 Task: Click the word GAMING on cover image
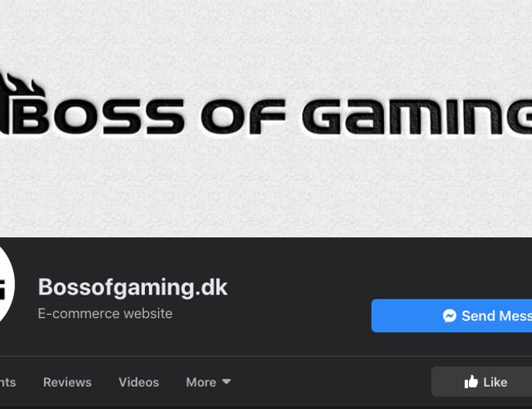417,116
